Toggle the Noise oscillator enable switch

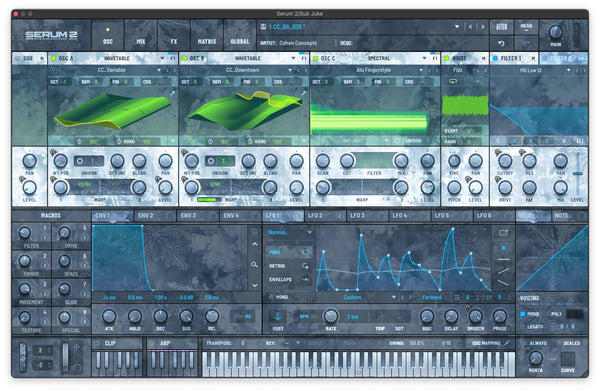coord(446,58)
